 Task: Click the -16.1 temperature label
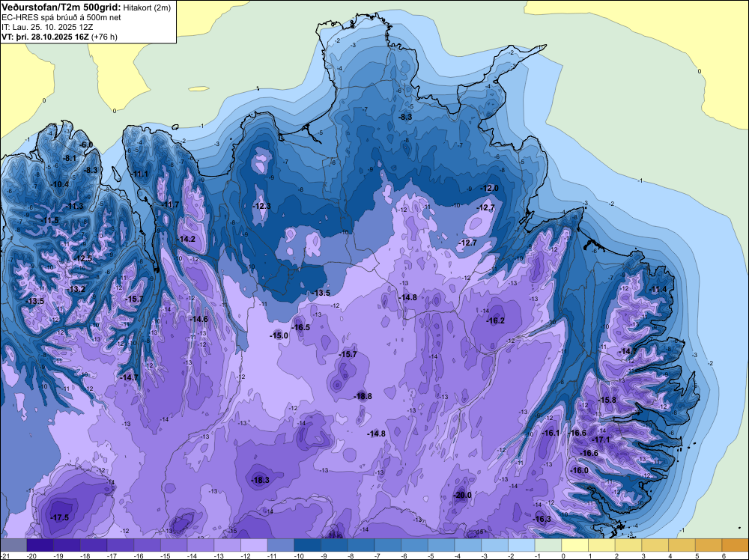(x=551, y=433)
